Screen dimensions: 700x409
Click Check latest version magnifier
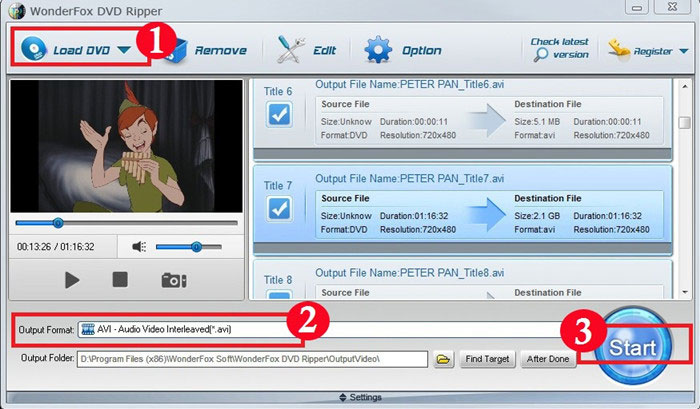point(541,54)
